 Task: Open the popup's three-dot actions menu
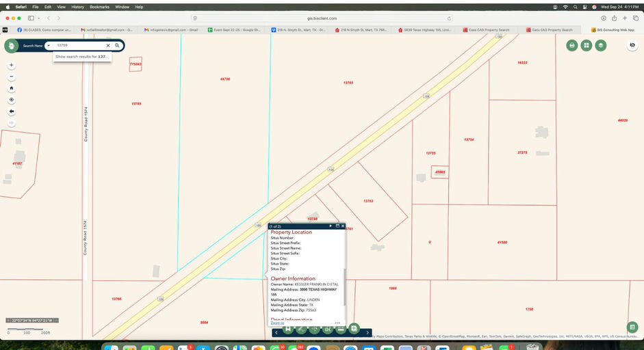coord(337,323)
